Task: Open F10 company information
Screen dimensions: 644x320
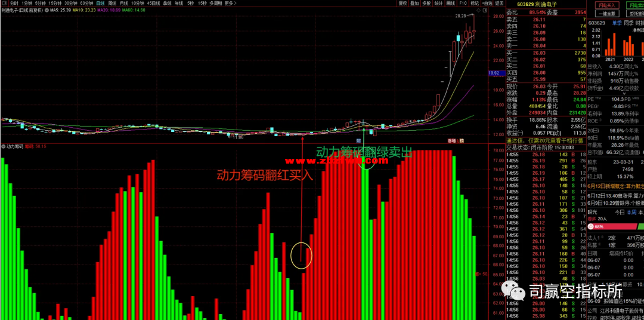Action: (x=462, y=3)
